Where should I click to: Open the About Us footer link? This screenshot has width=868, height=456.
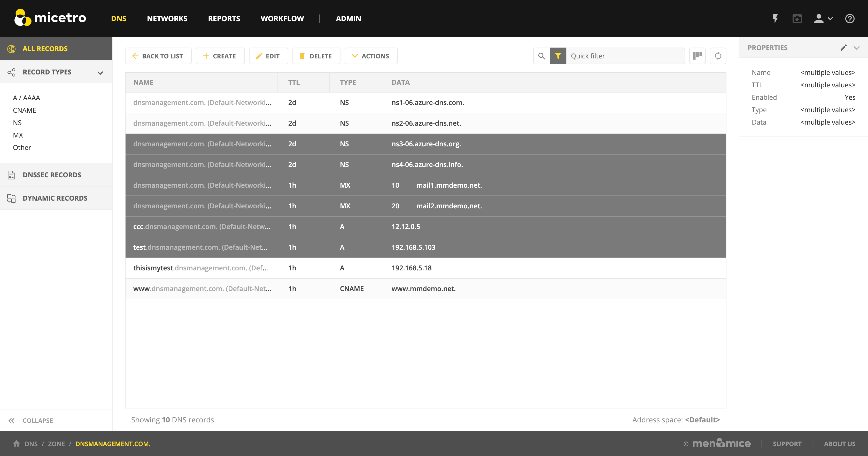tap(840, 444)
